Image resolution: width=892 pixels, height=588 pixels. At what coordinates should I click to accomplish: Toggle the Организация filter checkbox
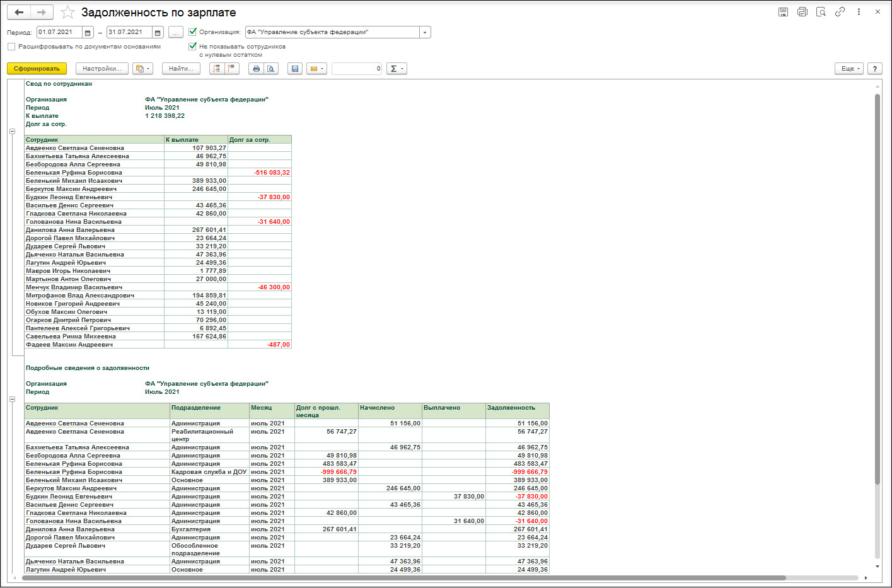(x=193, y=32)
